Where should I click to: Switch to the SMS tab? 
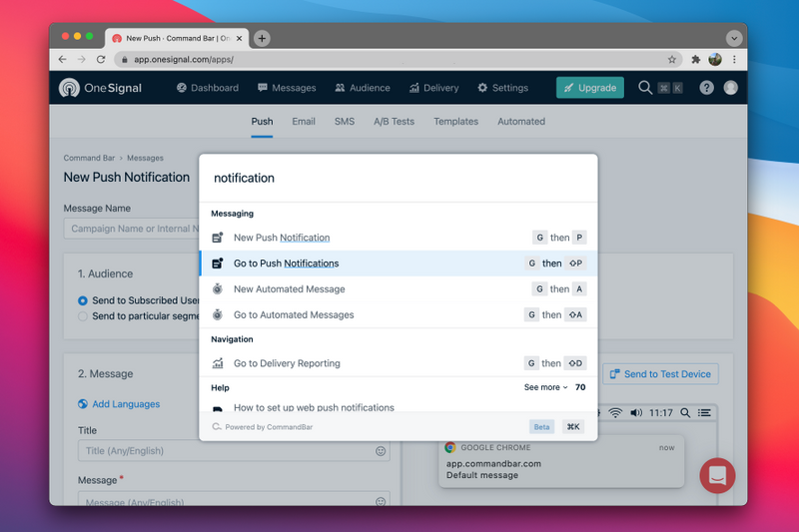point(345,121)
